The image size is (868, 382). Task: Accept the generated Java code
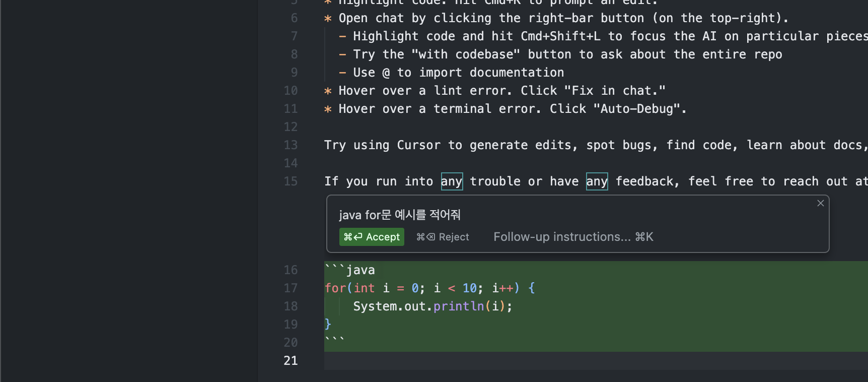tap(372, 237)
